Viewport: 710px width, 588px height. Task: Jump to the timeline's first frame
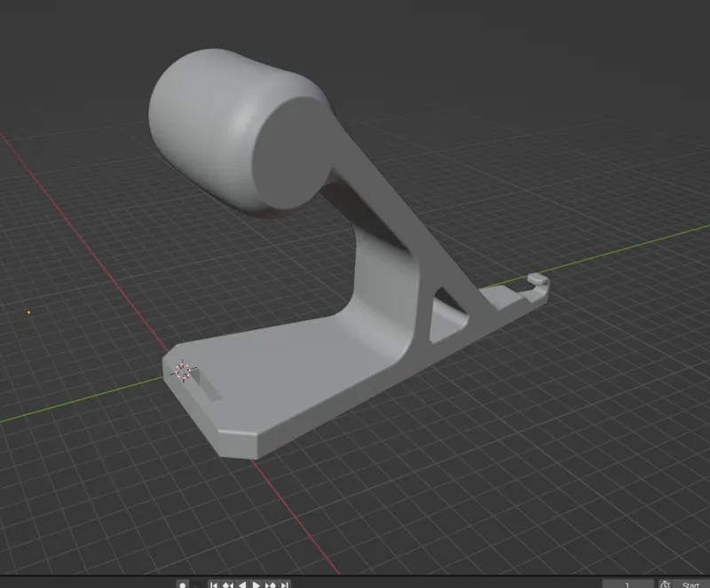tap(214, 584)
